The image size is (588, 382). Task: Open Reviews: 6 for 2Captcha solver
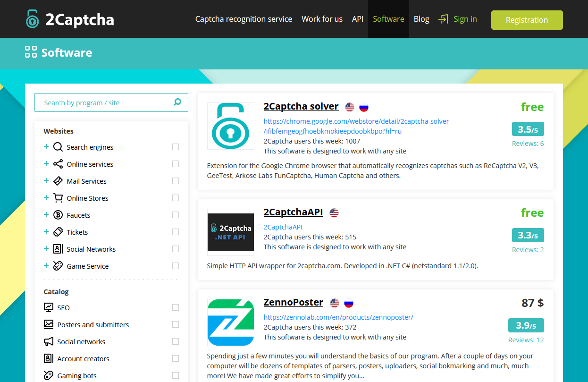[528, 144]
